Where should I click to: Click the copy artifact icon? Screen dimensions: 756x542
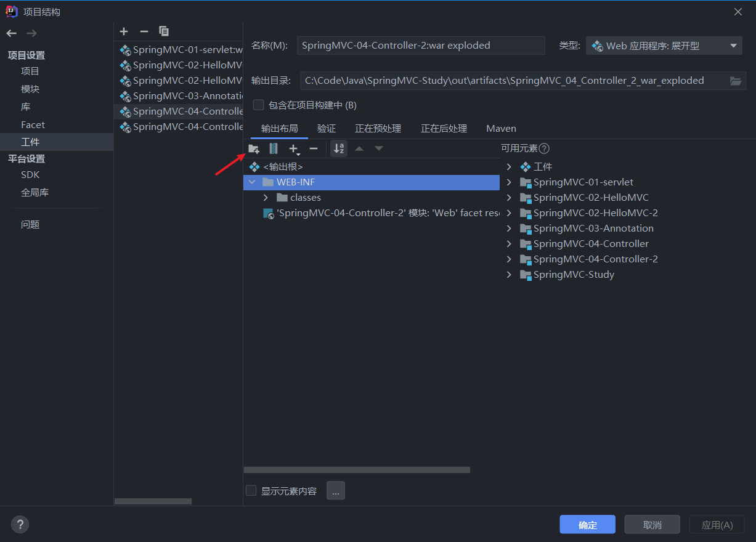pos(164,31)
